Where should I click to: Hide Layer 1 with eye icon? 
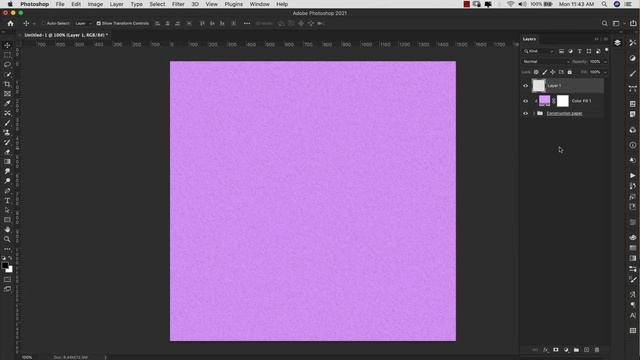pyautogui.click(x=526, y=86)
